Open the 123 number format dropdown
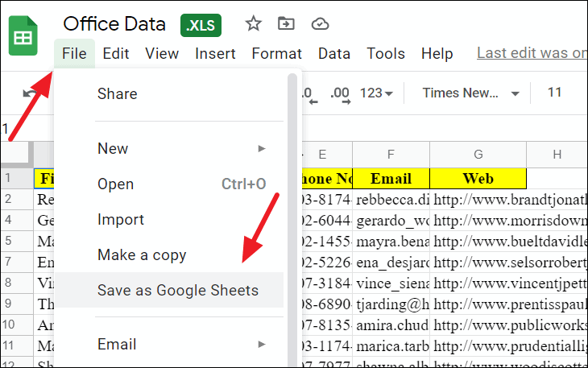Image resolution: width=588 pixels, height=368 pixels. tap(376, 93)
